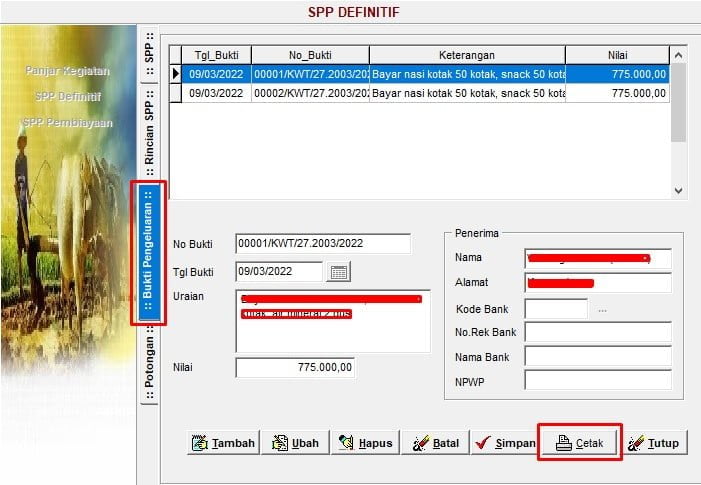
Task: Go to the Potongan tab
Action: [149, 367]
